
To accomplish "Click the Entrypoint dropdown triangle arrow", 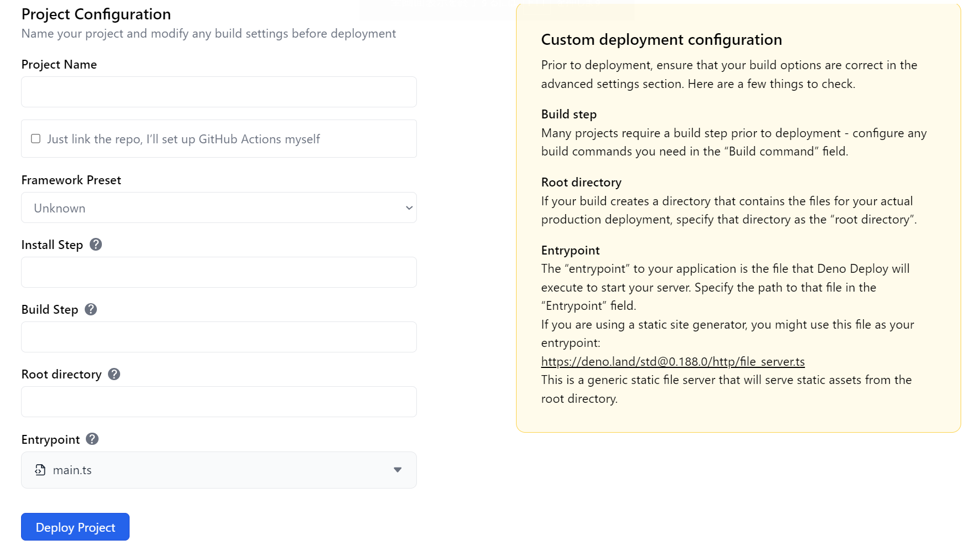I will (x=398, y=470).
